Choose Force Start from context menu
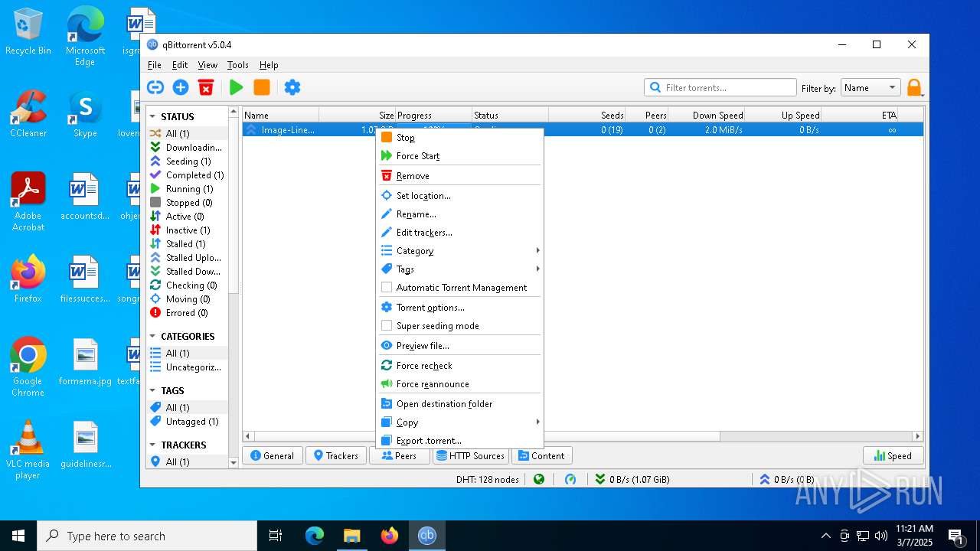 tap(459, 156)
